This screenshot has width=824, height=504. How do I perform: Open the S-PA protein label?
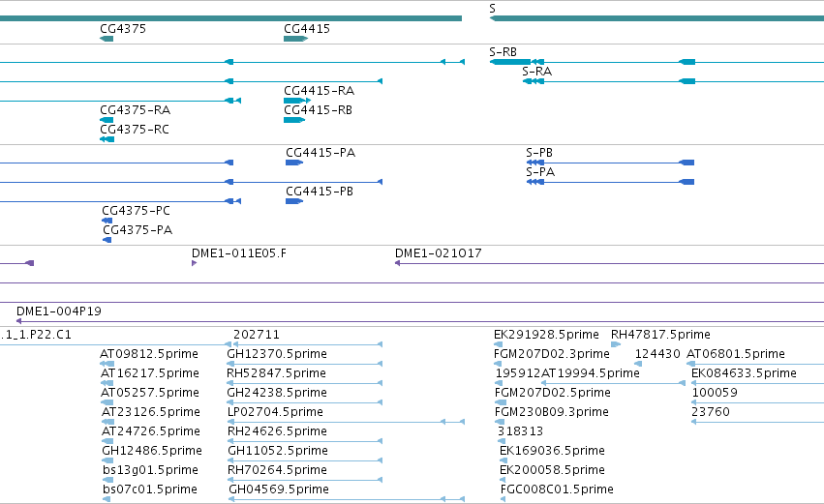tap(540, 172)
